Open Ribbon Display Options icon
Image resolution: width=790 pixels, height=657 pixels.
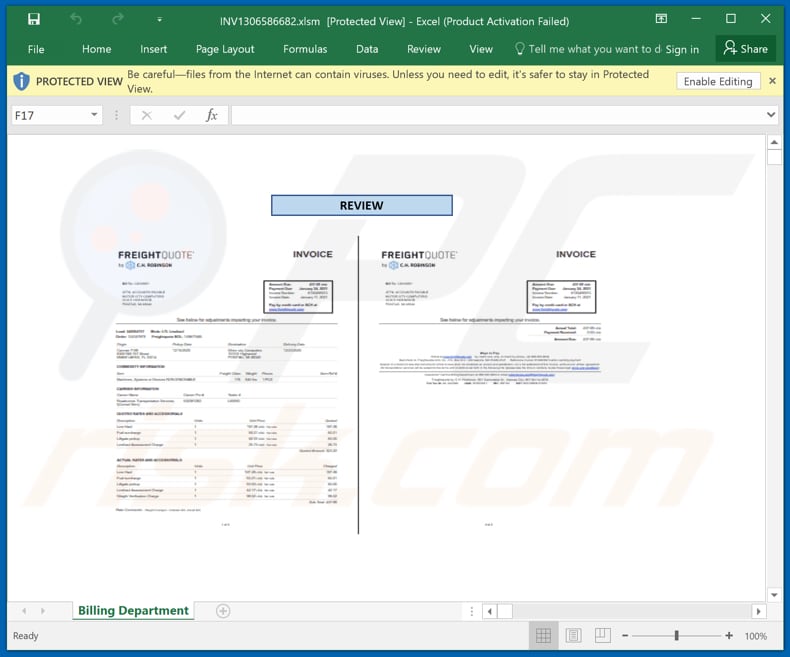click(661, 19)
